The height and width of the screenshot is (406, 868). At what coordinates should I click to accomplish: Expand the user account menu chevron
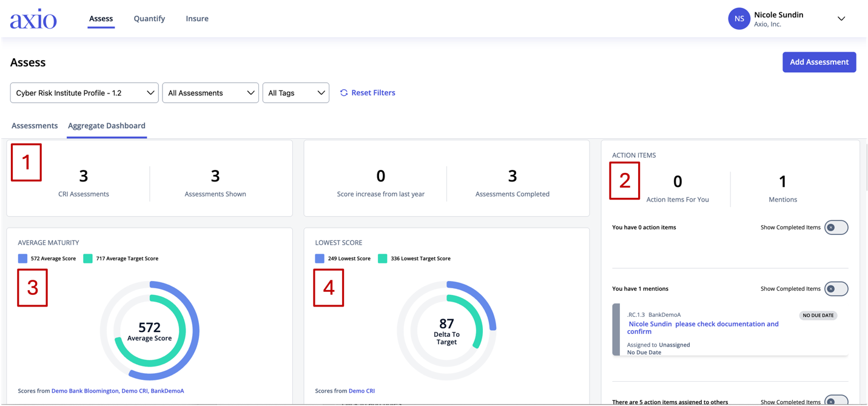click(x=841, y=19)
